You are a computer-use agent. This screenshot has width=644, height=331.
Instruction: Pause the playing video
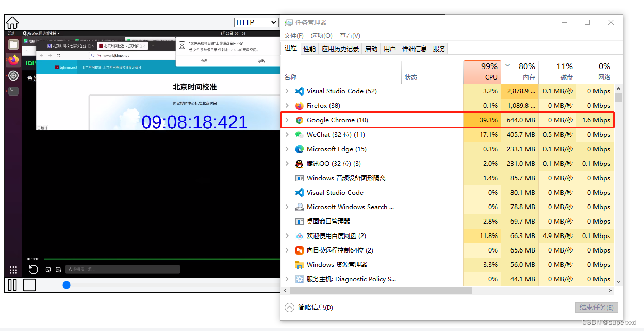(x=12, y=283)
